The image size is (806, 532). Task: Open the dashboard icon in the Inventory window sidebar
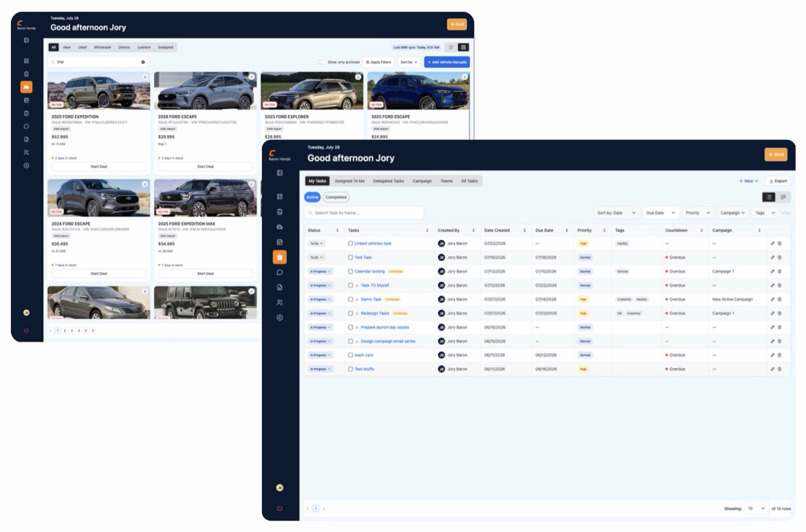tap(26, 60)
